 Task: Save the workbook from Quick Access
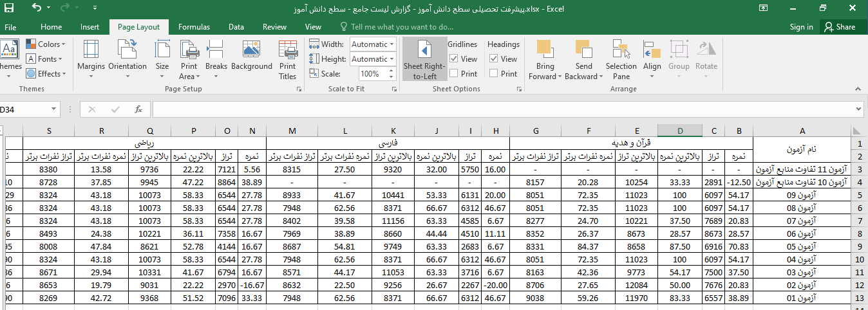(10, 8)
